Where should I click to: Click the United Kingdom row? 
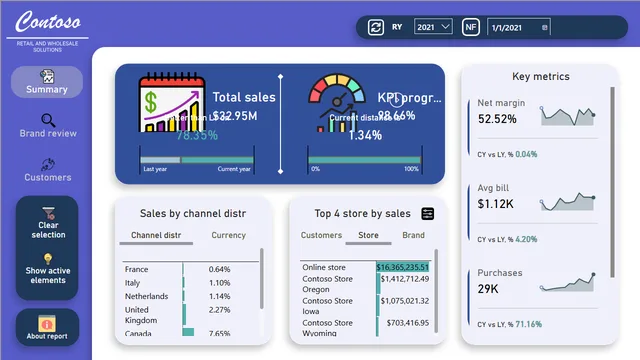(x=191, y=315)
